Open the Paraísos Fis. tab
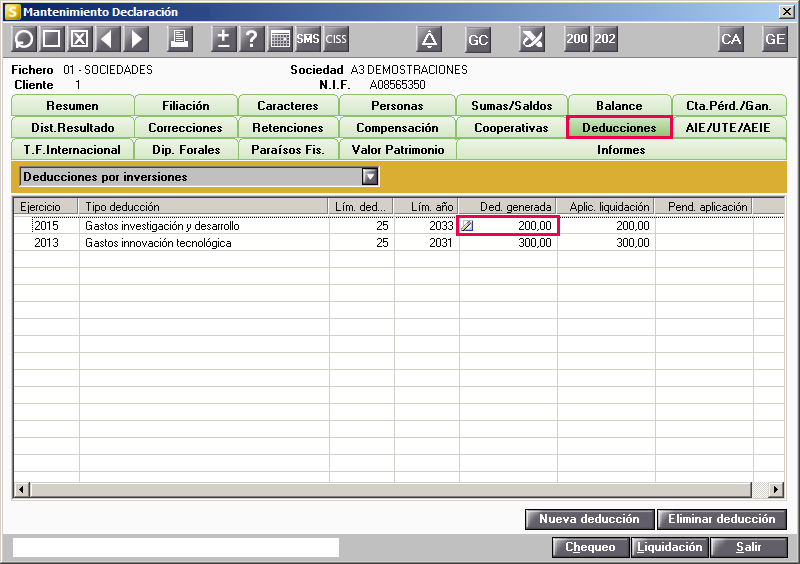 pyautogui.click(x=288, y=150)
